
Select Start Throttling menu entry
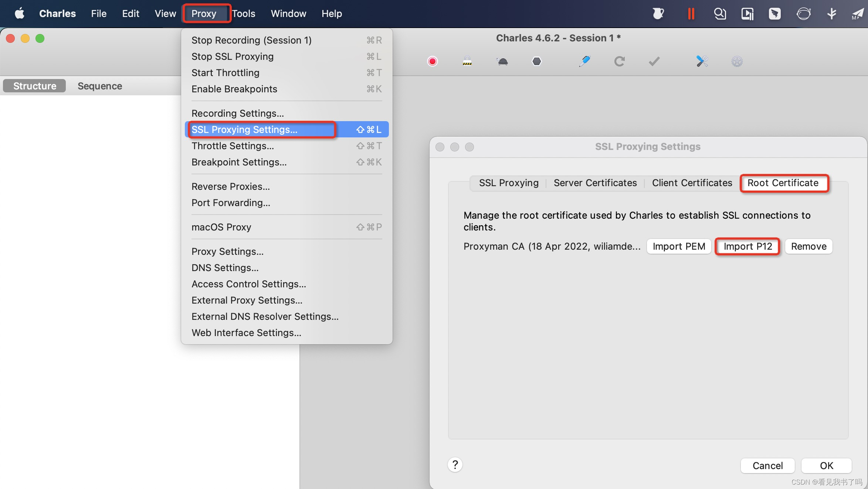pyautogui.click(x=226, y=73)
